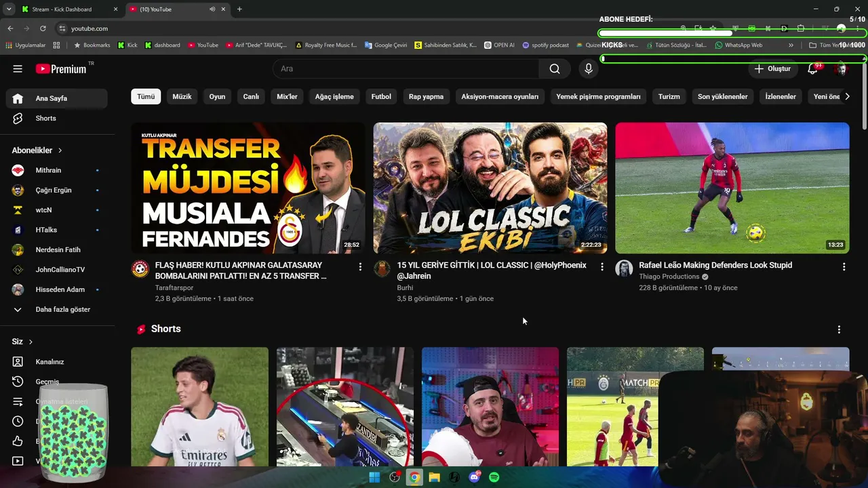868x488 pixels.
Task: Open the watch later clock icon
Action: point(18,421)
